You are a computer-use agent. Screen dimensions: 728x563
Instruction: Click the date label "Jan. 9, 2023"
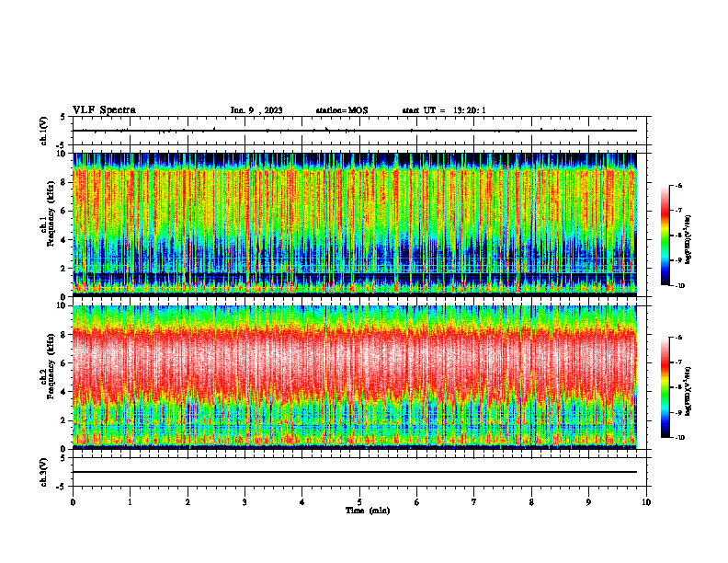click(256, 110)
